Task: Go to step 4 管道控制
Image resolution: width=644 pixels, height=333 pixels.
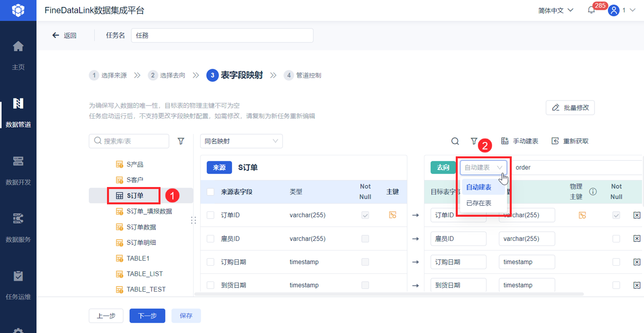Action: tap(303, 75)
